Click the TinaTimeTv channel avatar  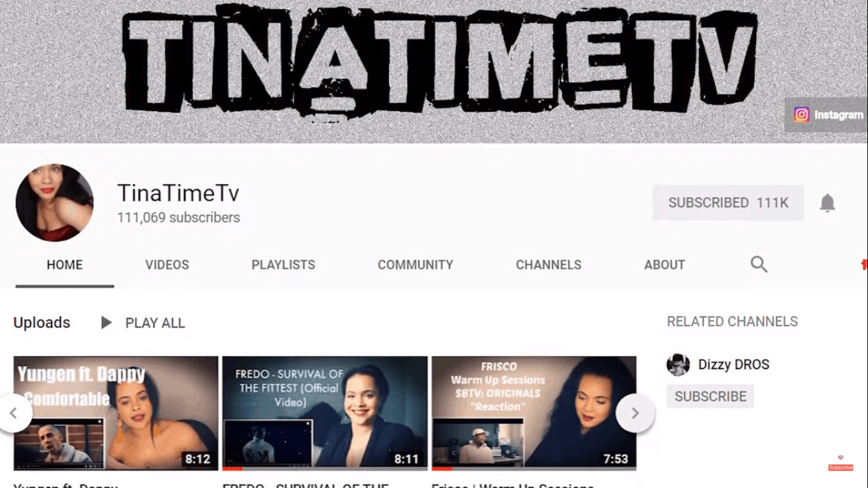point(55,203)
